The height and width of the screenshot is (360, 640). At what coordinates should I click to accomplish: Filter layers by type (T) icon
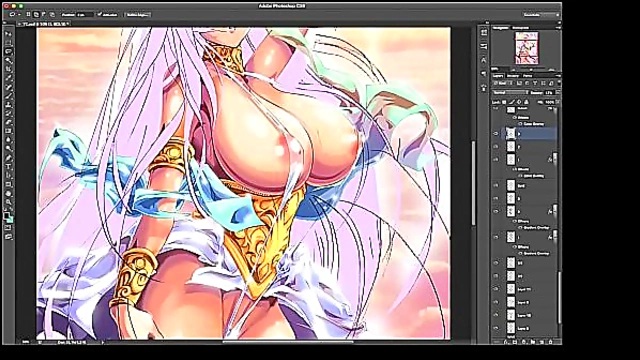click(535, 83)
